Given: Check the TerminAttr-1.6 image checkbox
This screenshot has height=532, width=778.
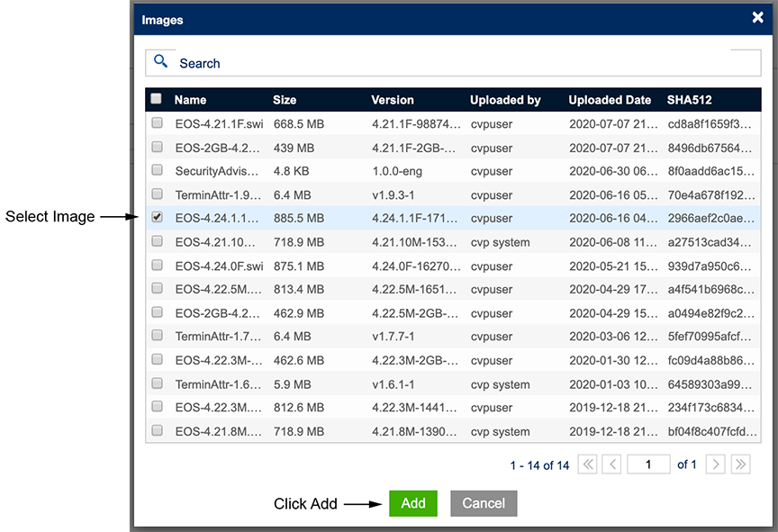Looking at the screenshot, I should pos(158,383).
